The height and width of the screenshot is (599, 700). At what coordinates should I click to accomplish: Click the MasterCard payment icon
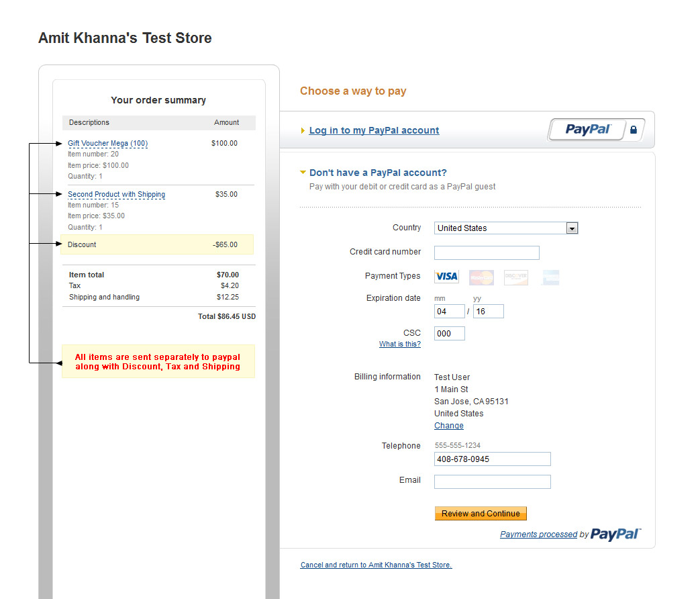(481, 277)
